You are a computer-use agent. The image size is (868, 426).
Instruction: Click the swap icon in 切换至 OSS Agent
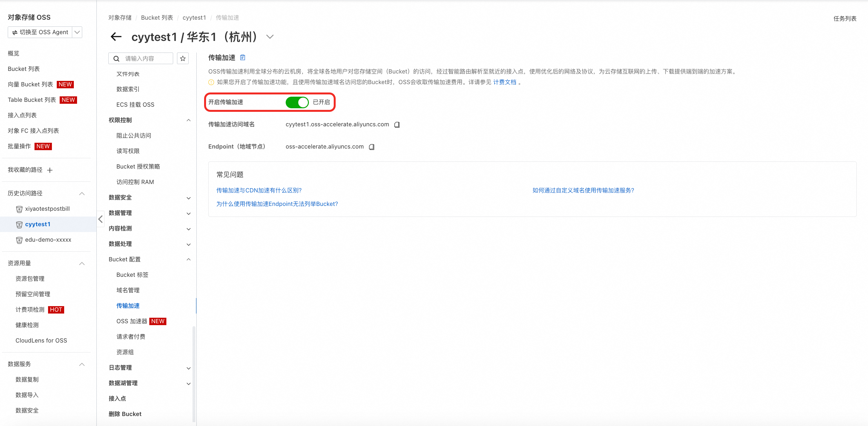tap(15, 32)
